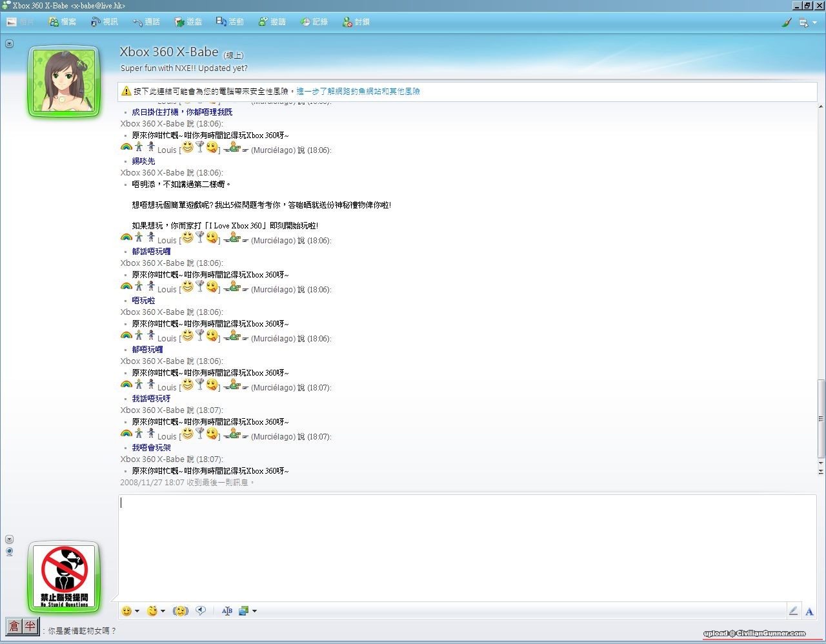Start a voice call with 通話

[146, 22]
